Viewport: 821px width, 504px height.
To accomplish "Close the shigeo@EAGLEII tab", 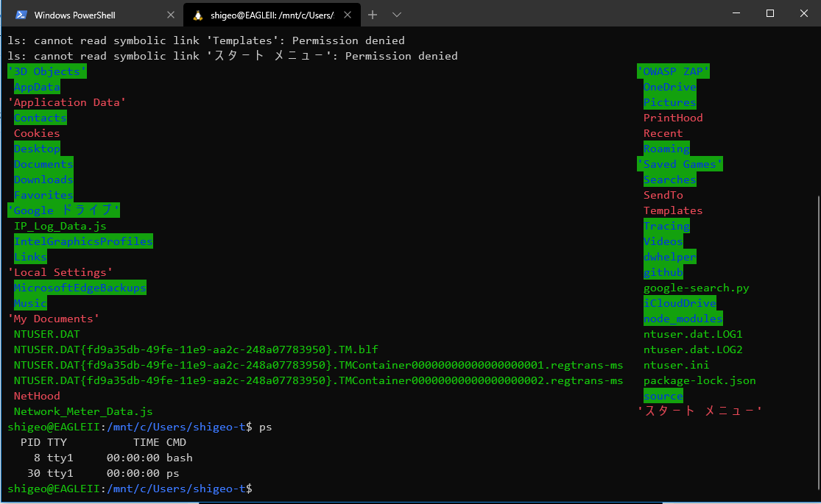I will [348, 15].
